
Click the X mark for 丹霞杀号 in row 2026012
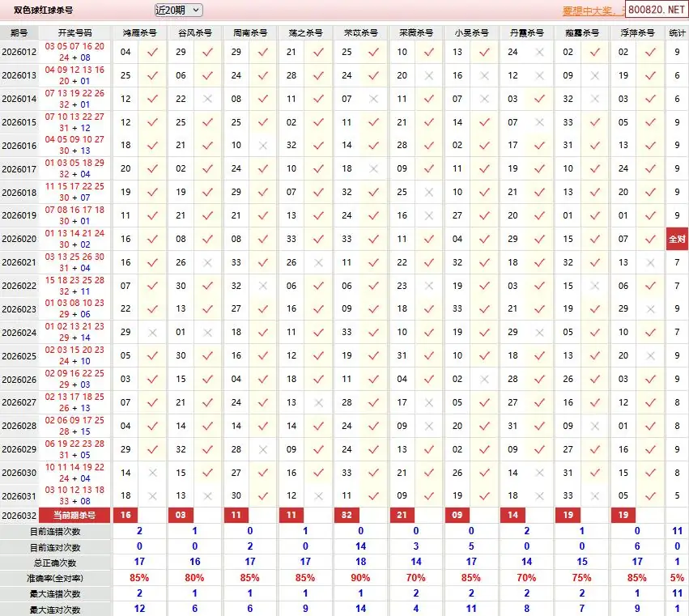pos(539,52)
